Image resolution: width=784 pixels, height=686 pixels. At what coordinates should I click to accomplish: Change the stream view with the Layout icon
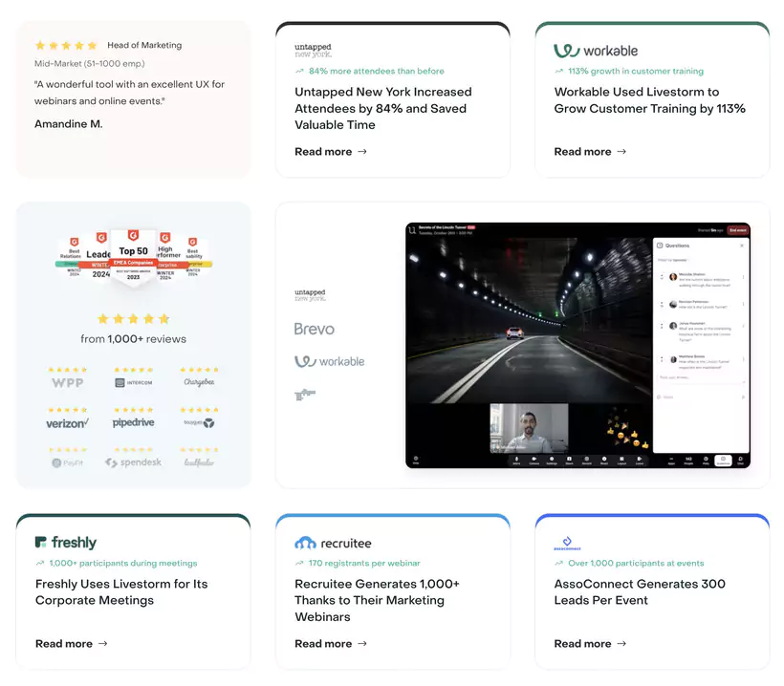(x=621, y=460)
